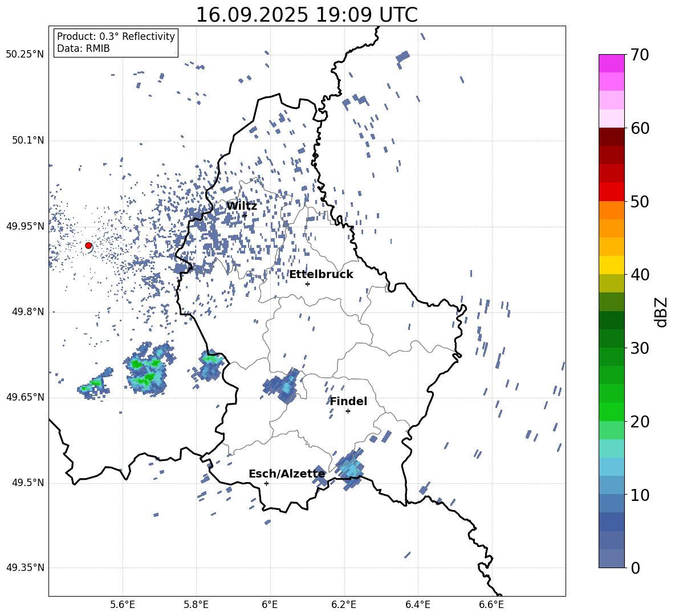Screen dimensions: 675x616
Task: Click the Esch/Alzette cross marker
Action: (266, 483)
